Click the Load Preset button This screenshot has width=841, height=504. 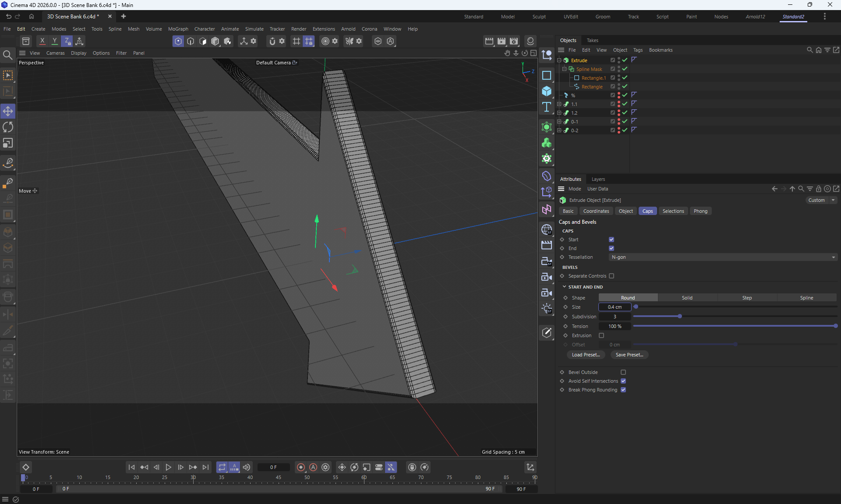(586, 355)
